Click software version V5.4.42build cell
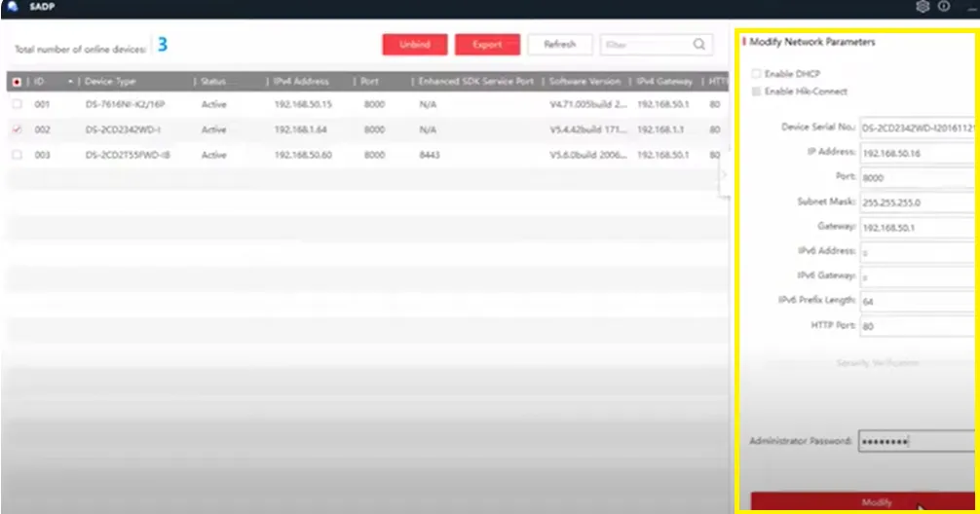The height and width of the screenshot is (514, 980). pos(588,129)
